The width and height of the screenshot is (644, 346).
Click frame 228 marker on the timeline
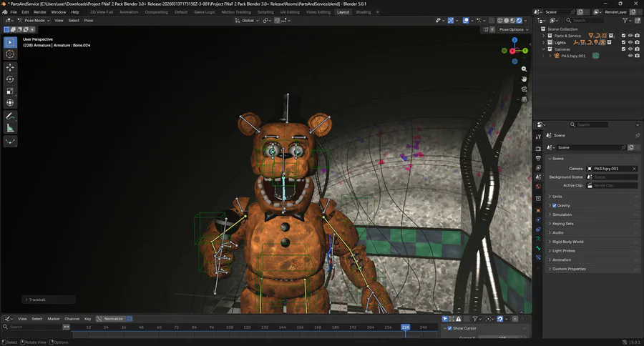point(406,327)
